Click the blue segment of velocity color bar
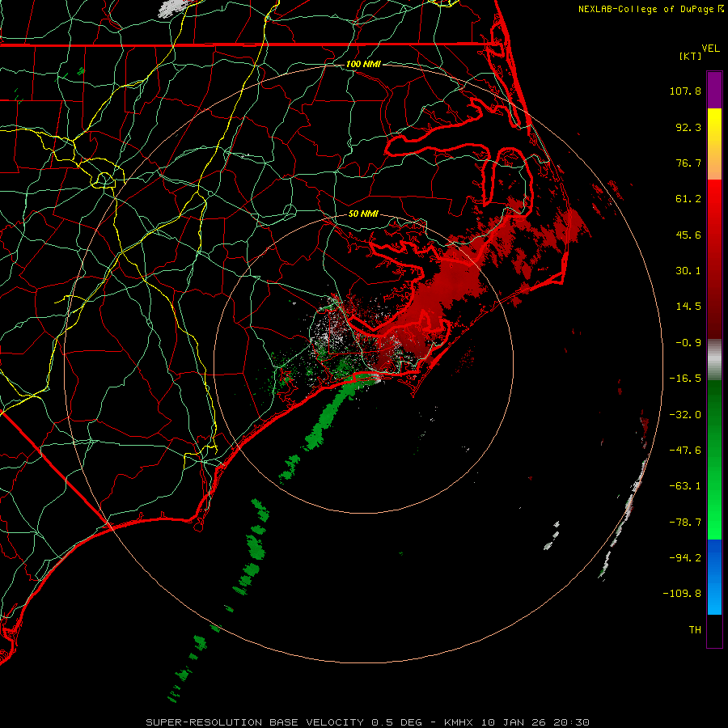728x728 pixels. point(714,577)
